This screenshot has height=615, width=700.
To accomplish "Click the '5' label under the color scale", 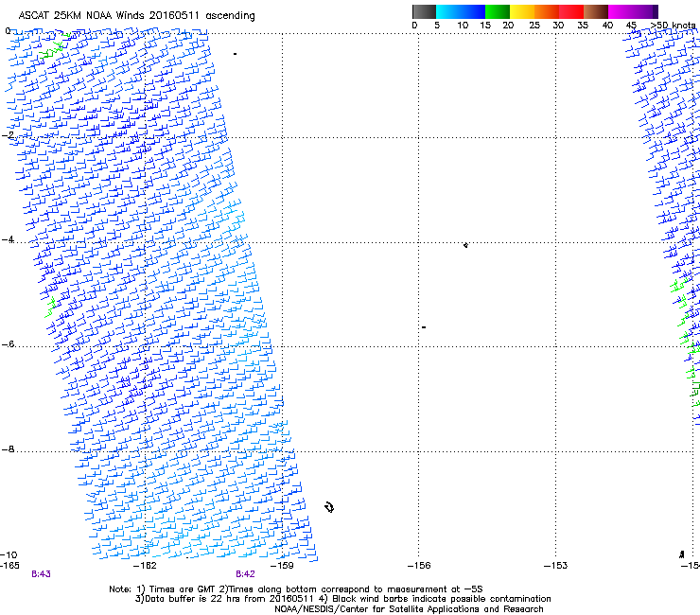I will [x=437, y=26].
